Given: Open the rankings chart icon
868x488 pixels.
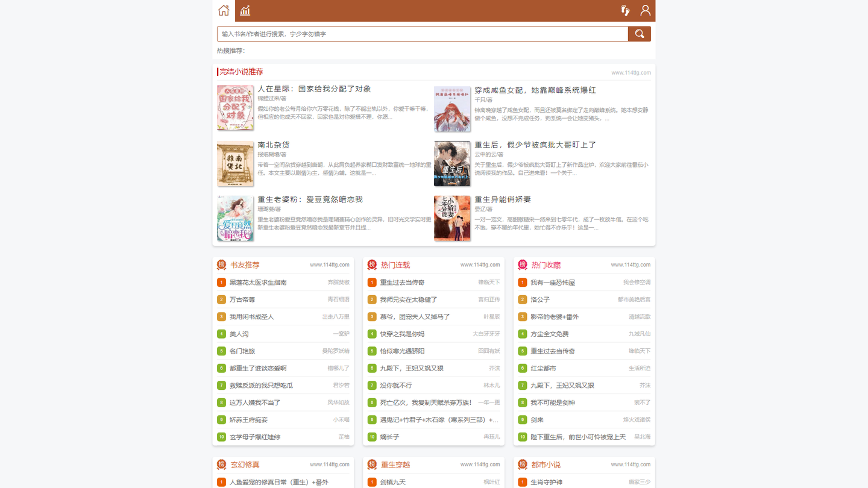Looking at the screenshot, I should [x=245, y=10].
